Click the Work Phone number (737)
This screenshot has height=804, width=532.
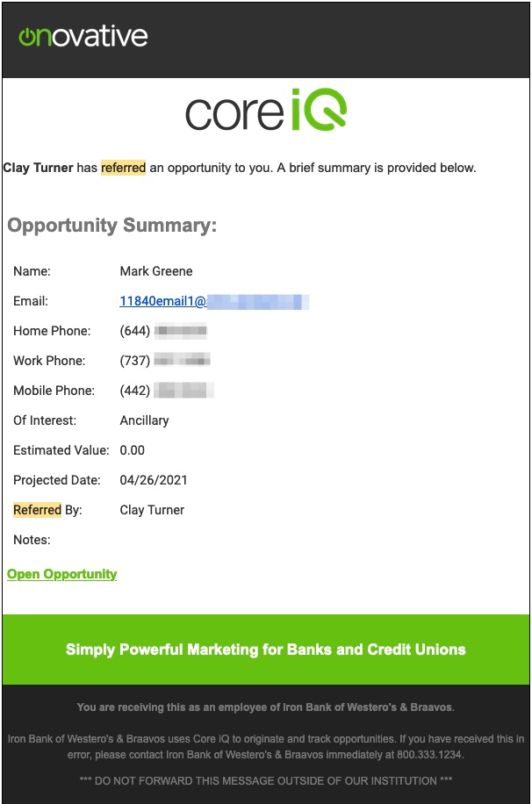pos(165,361)
